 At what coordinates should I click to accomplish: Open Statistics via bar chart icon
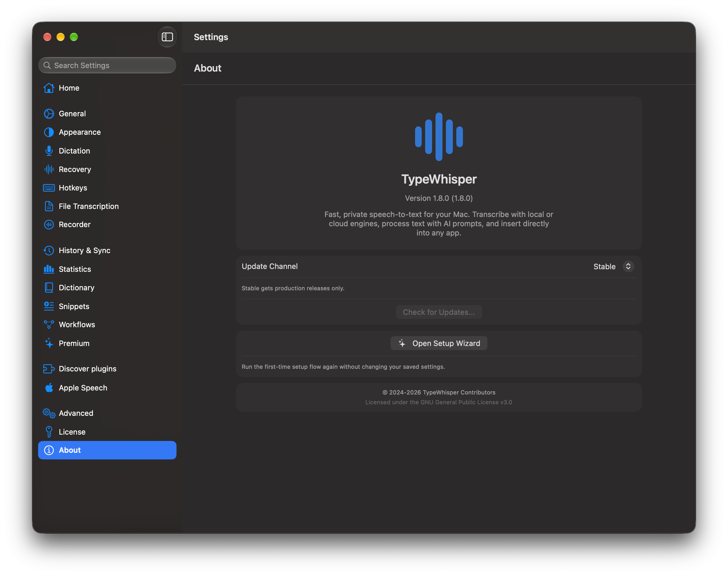(49, 269)
